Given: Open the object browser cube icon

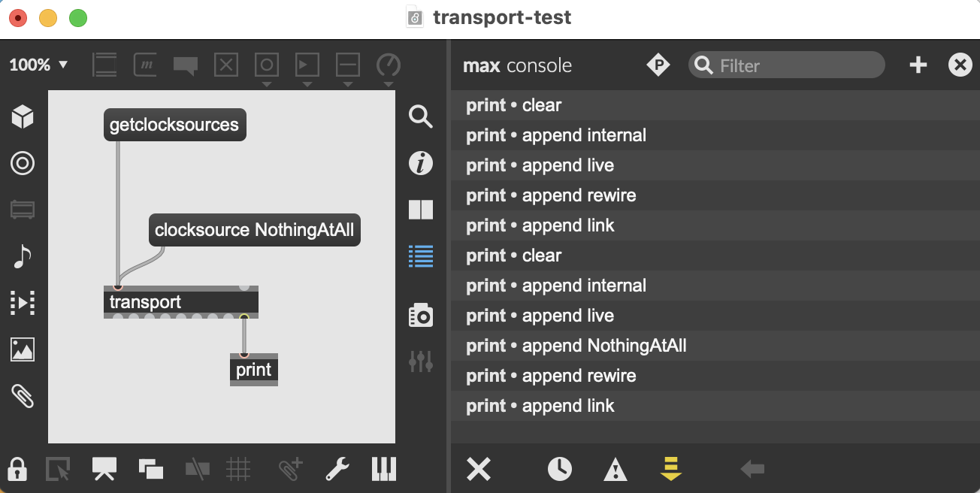Looking at the screenshot, I should 23,116.
